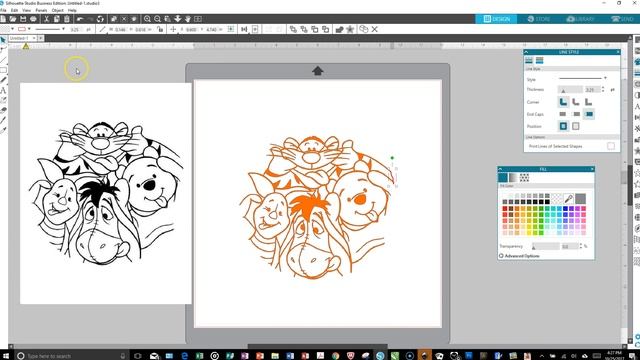Click the lock aspect ratio padlock icon
This screenshot has height=360, width=640.
[160, 29]
